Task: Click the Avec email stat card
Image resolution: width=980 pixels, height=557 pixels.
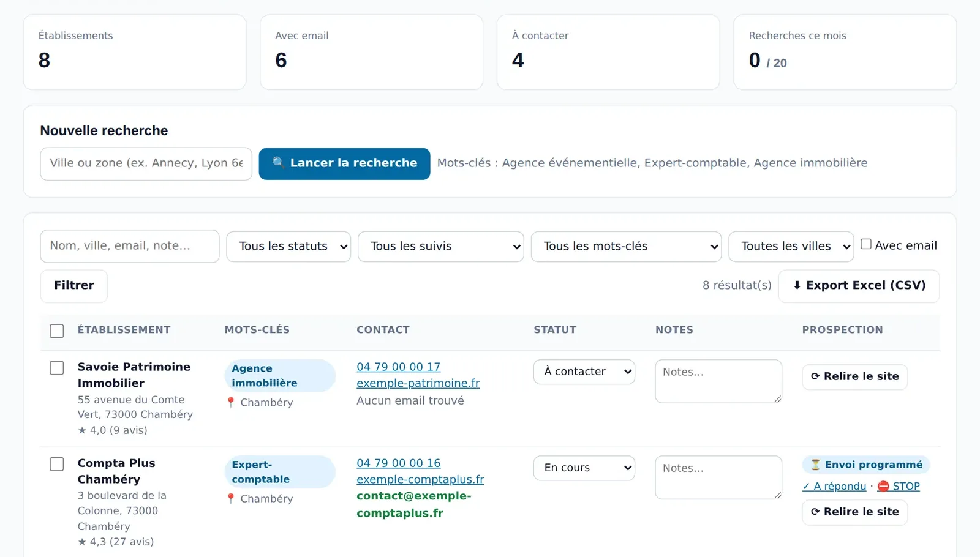Action: click(x=372, y=52)
